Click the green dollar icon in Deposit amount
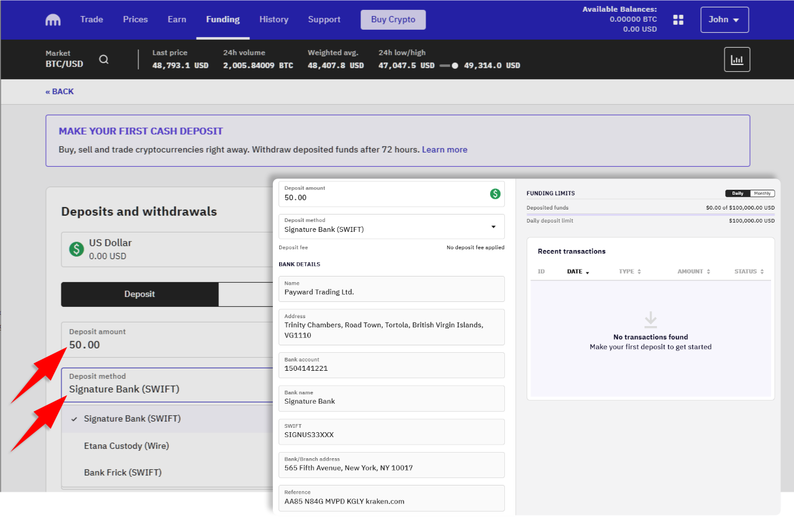 point(495,194)
